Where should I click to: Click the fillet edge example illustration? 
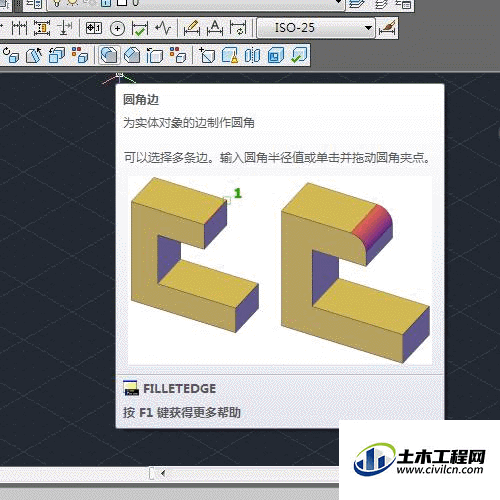(x=280, y=271)
